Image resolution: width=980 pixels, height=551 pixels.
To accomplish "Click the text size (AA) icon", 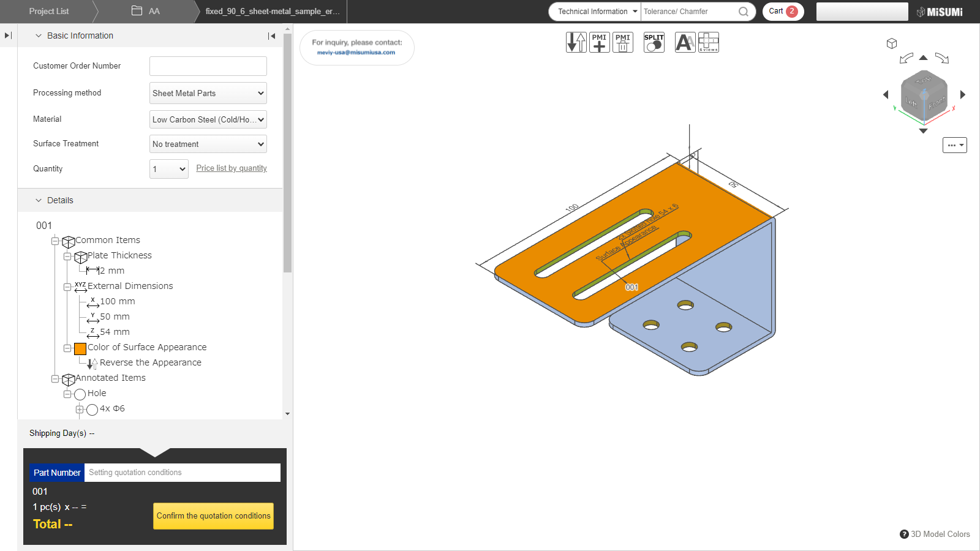I will 685,42.
